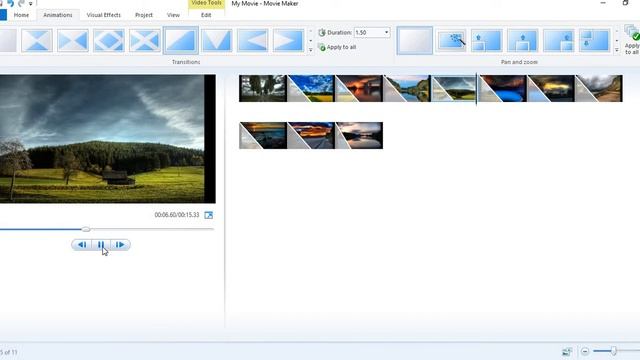The width and height of the screenshot is (640, 360).
Task: Open the Home tab
Action: pos(21,15)
